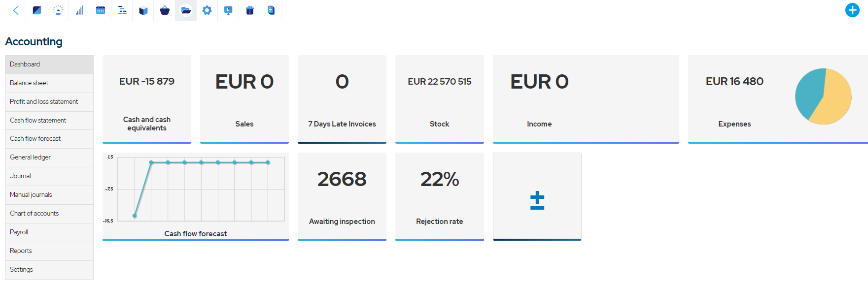Open the gear settings icon

(x=207, y=10)
